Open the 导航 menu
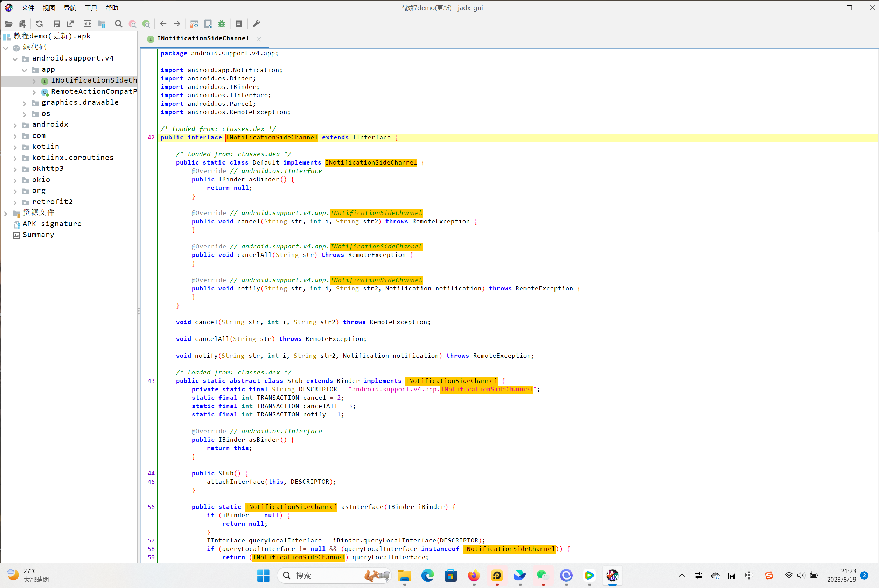 pyautogui.click(x=70, y=8)
